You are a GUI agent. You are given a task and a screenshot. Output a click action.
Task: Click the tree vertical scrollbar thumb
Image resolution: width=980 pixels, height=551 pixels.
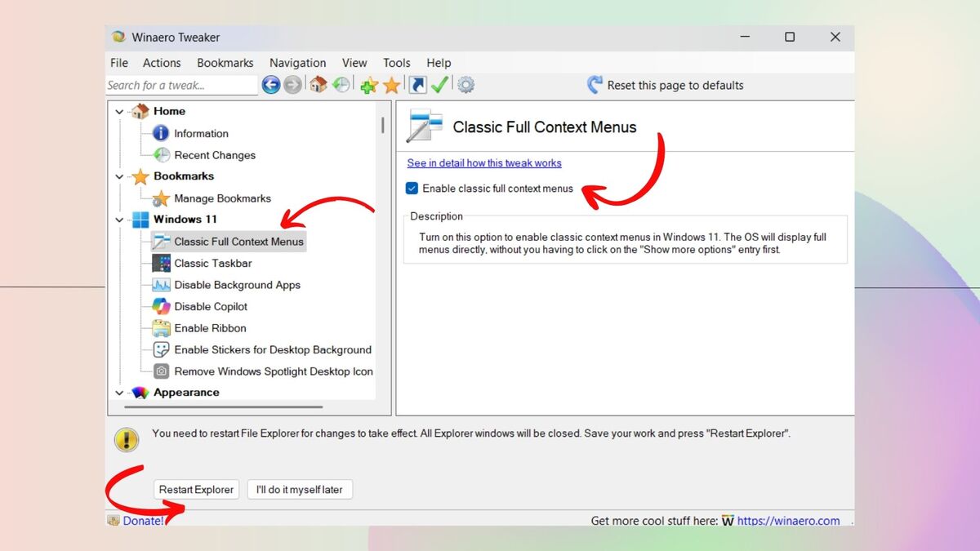pos(382,125)
